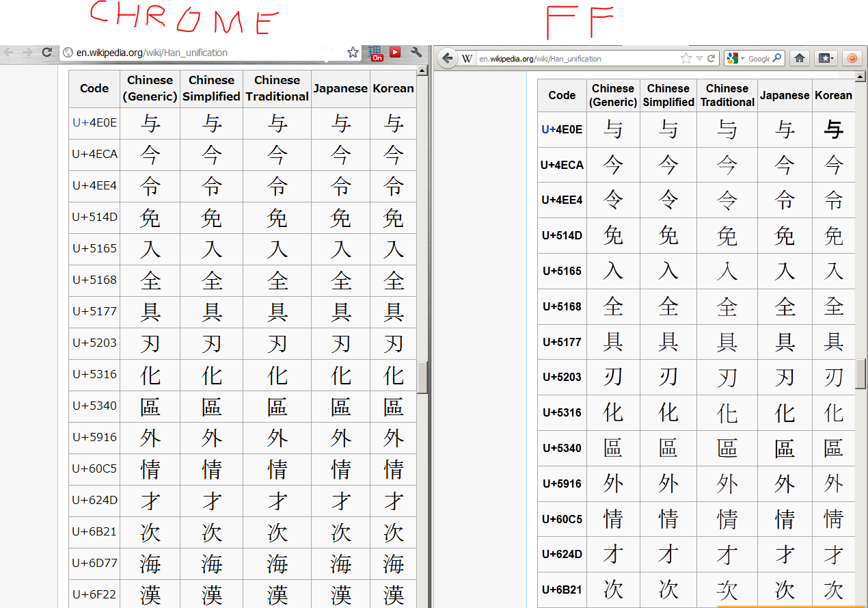Open the Firefox URL history dropdown arrow
The image size is (868, 608).
(x=699, y=59)
